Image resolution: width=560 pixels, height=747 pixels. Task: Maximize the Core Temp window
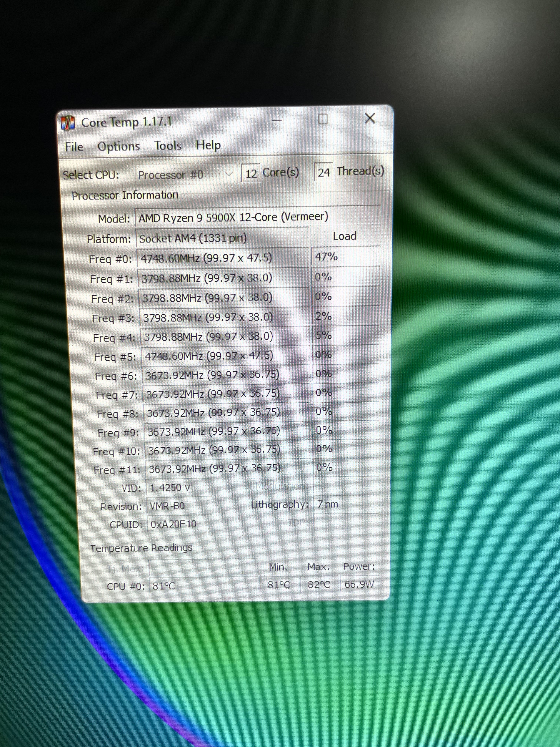pos(323,119)
